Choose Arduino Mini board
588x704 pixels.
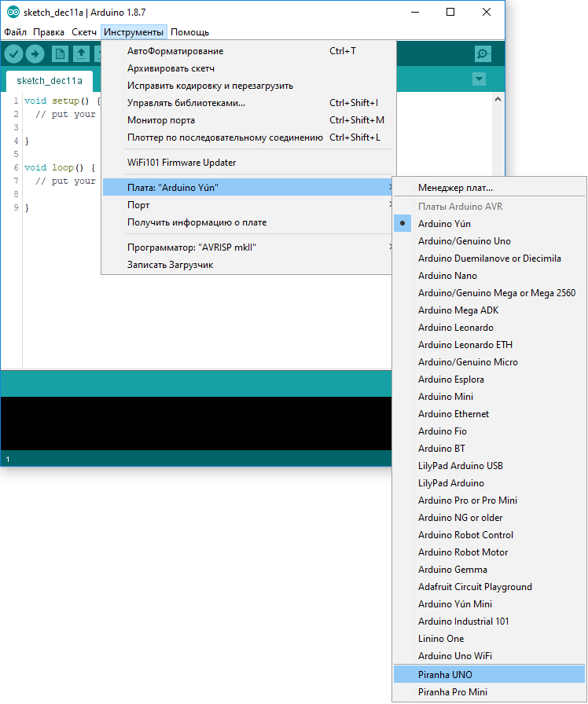tap(489, 397)
